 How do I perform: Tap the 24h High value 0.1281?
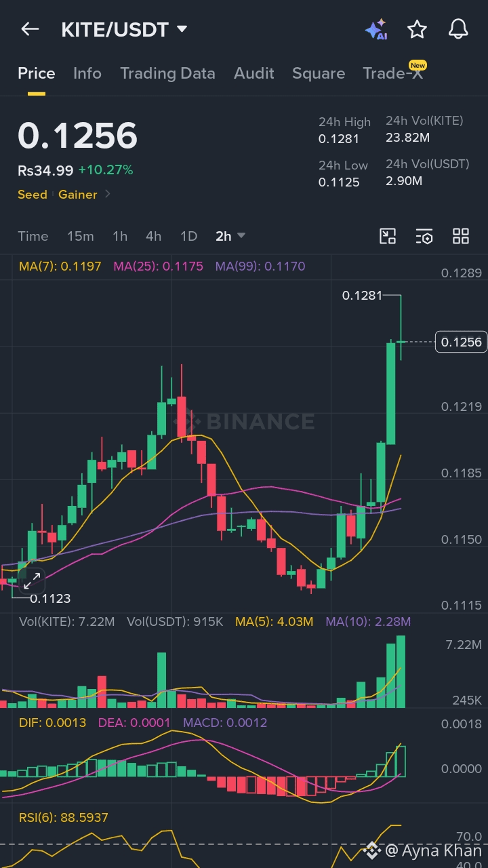(339, 139)
